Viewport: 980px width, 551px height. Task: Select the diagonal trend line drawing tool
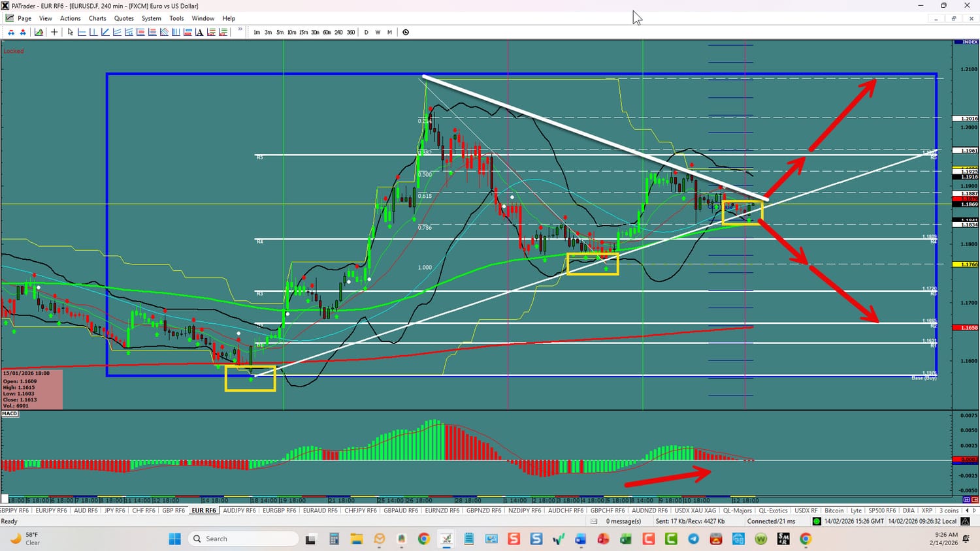click(105, 32)
